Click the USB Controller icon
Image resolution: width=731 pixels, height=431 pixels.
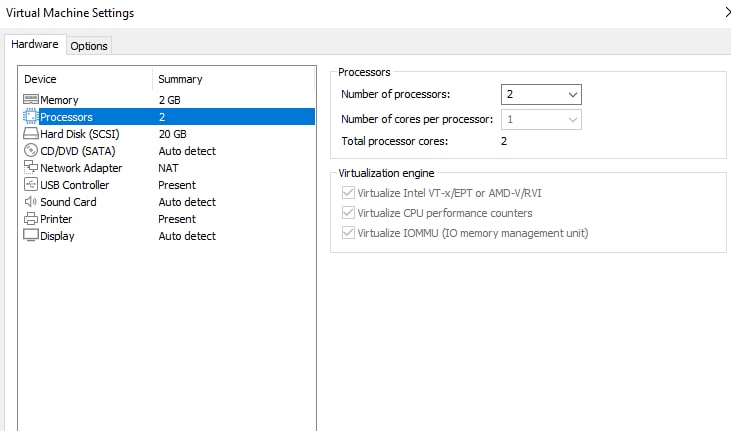pos(31,184)
